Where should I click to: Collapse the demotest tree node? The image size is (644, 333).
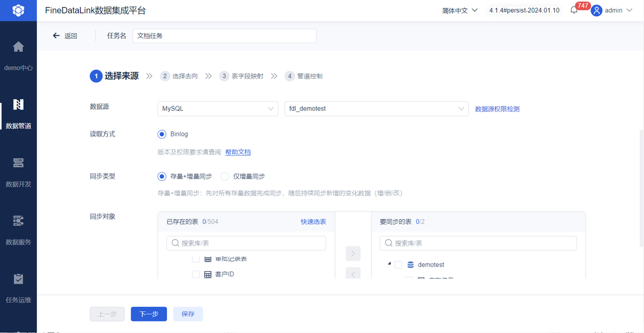[389, 264]
